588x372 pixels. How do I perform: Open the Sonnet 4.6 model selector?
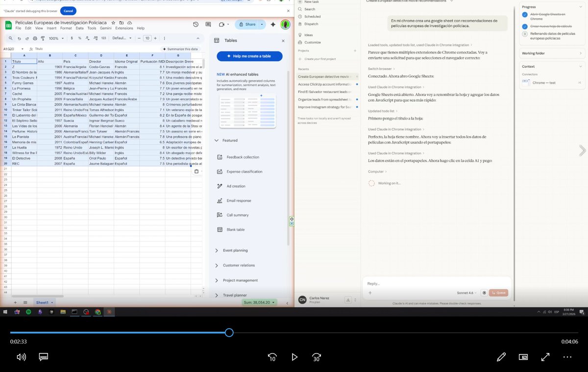467,293
